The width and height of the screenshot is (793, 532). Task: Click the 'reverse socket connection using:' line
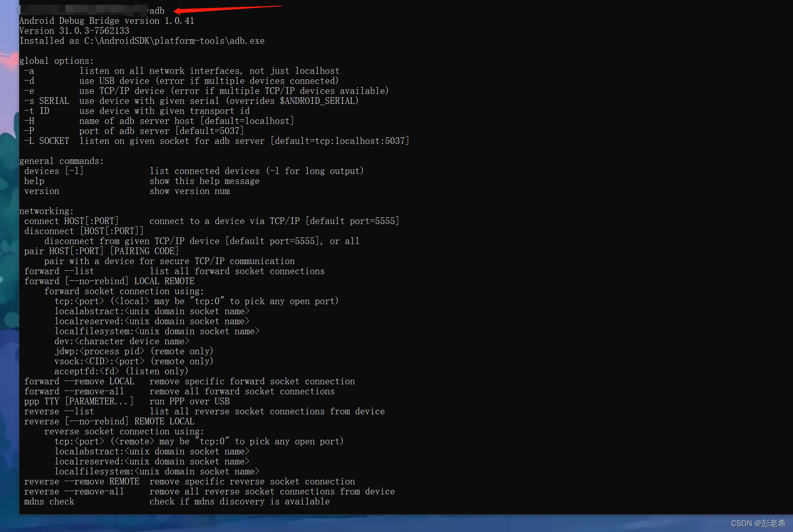pos(124,431)
